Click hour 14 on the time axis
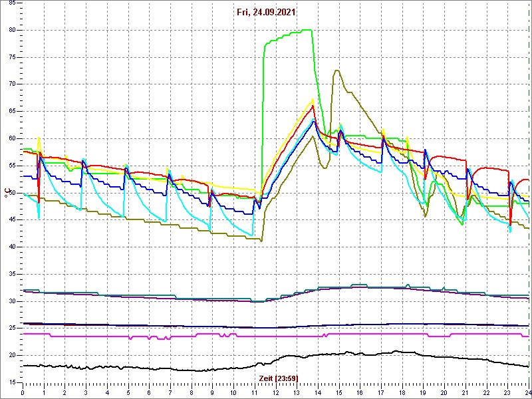Screen dimensions: 532x399 318,392
